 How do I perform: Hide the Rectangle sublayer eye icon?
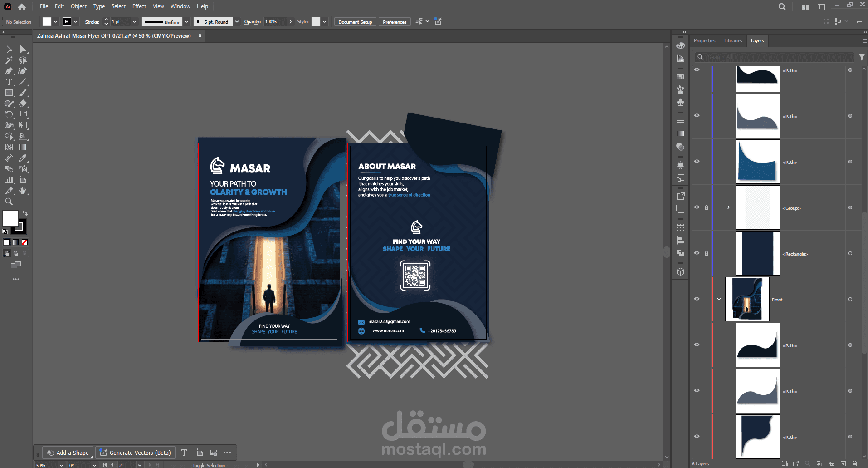tap(697, 253)
